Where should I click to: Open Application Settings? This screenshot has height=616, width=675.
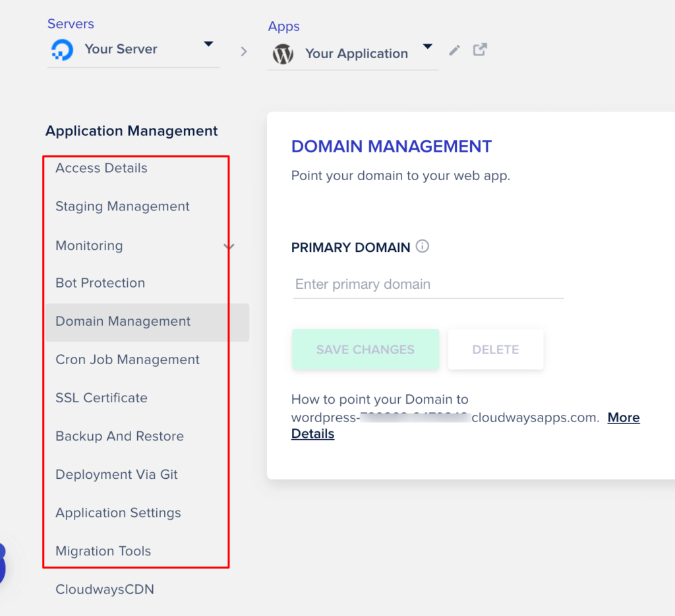pyautogui.click(x=119, y=513)
